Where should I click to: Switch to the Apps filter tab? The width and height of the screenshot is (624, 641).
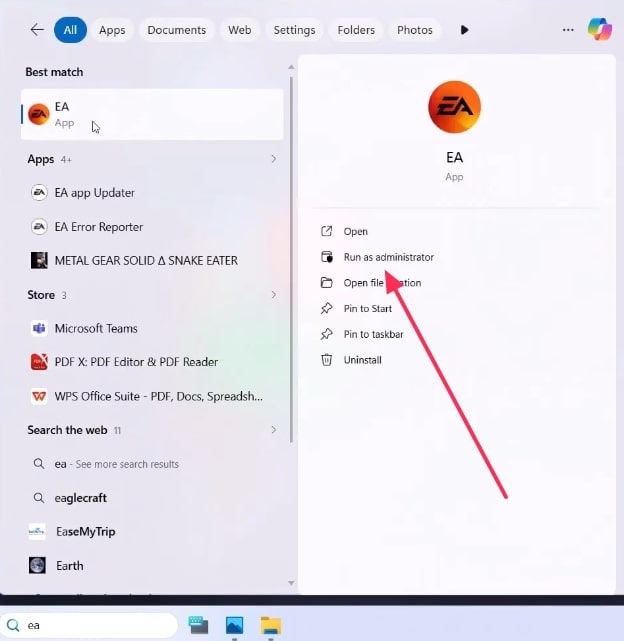pos(112,30)
